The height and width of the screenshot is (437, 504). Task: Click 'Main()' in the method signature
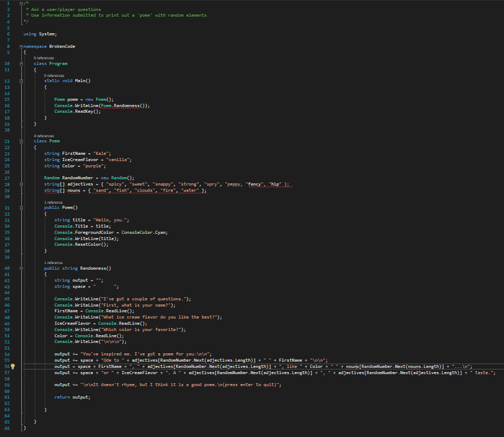click(83, 81)
